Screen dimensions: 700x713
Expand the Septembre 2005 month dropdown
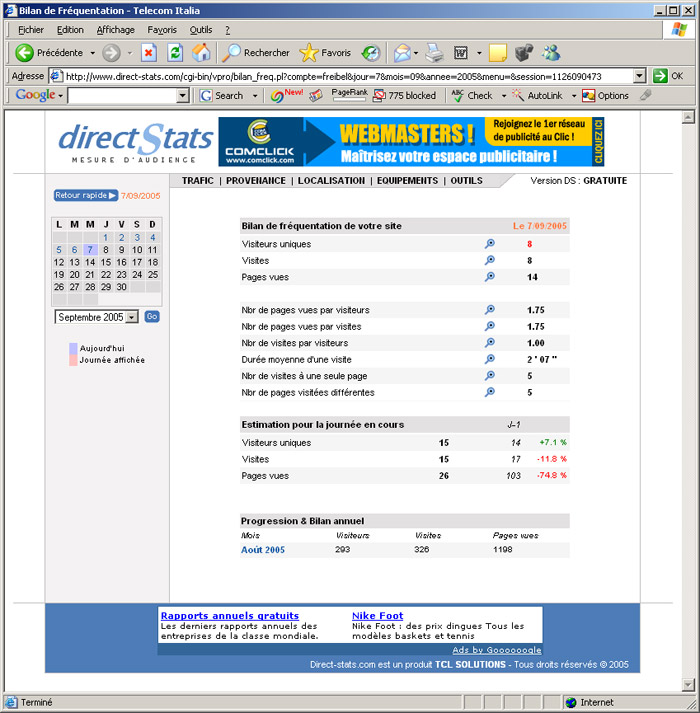coord(131,317)
